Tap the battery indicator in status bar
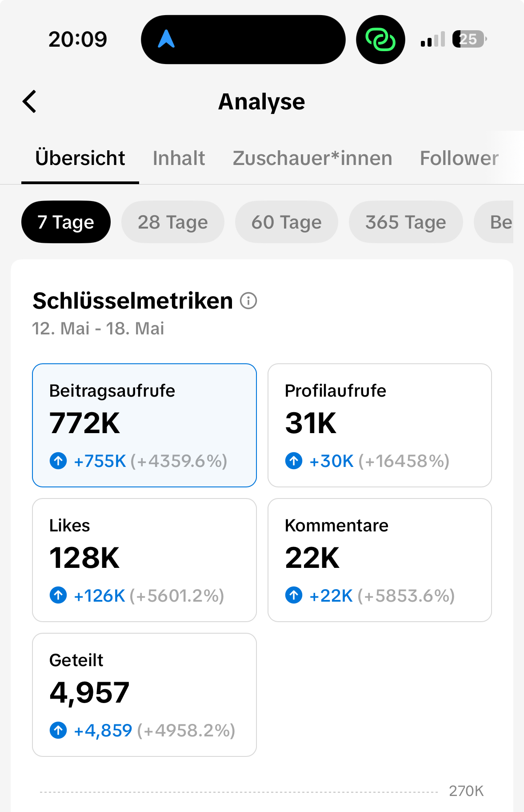The image size is (524, 812). click(469, 40)
